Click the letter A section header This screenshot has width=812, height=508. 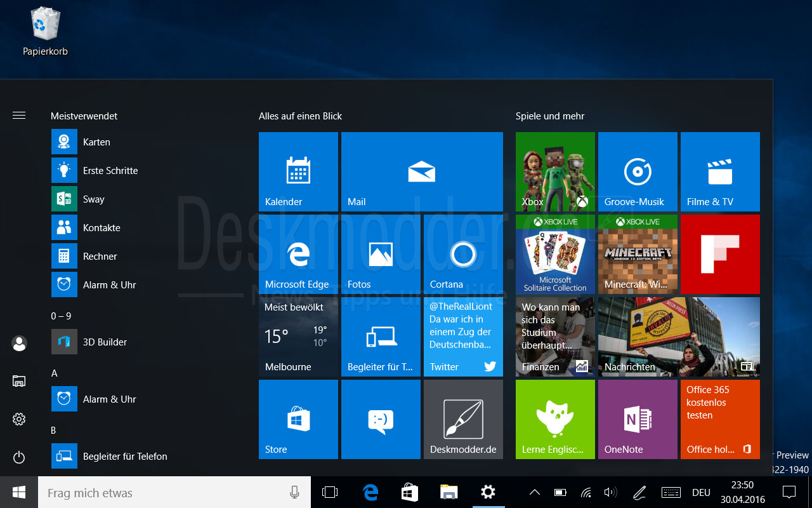point(55,373)
